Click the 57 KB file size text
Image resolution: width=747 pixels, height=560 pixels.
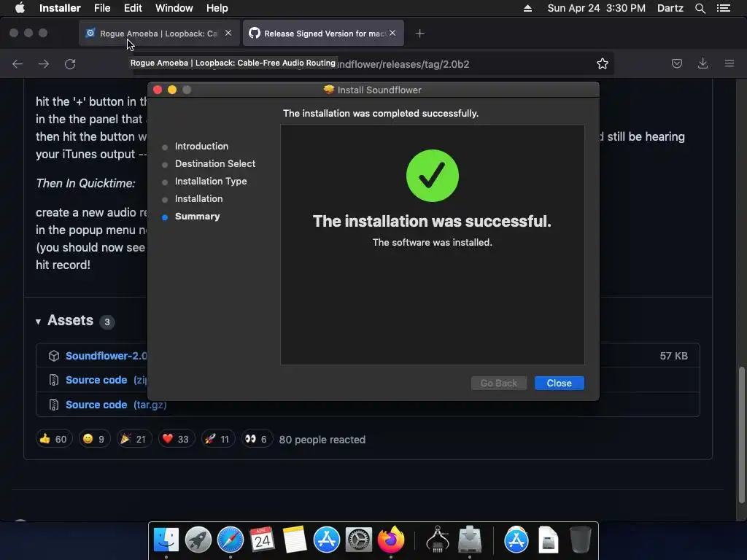point(673,356)
